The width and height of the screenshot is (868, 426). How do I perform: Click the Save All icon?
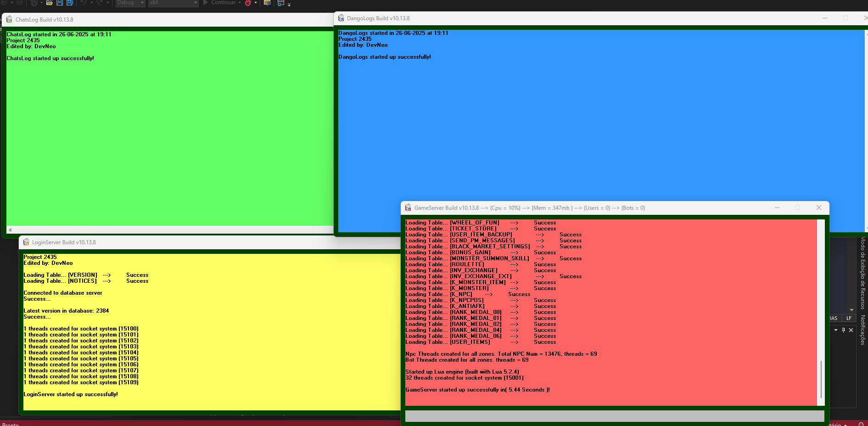[x=70, y=3]
